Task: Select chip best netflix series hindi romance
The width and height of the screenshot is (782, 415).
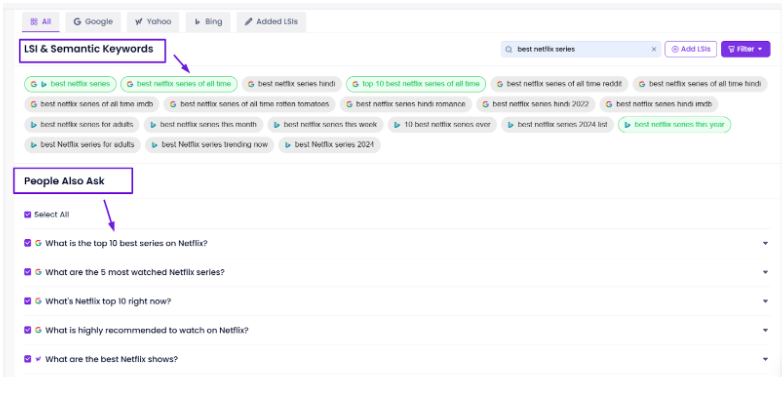Action: tap(406, 104)
